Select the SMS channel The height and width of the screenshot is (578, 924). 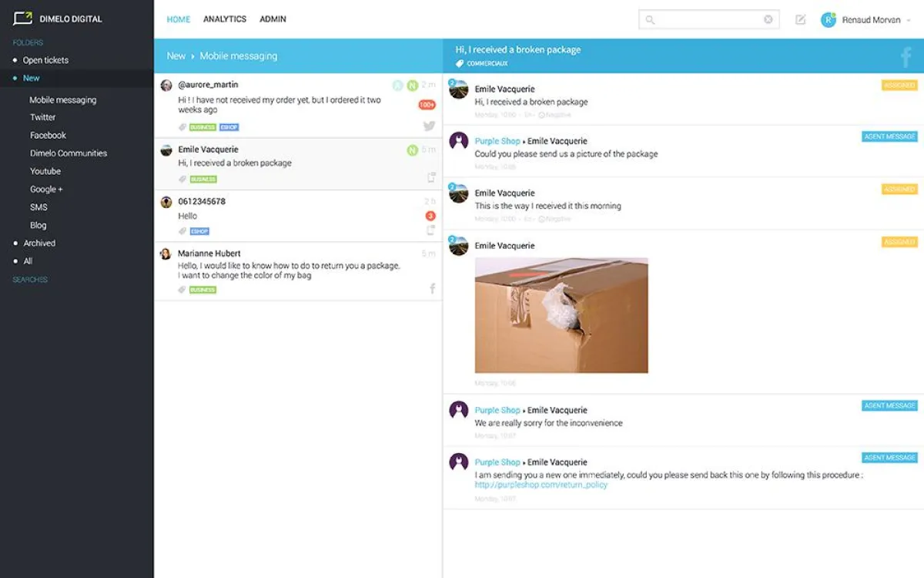pyautogui.click(x=39, y=207)
